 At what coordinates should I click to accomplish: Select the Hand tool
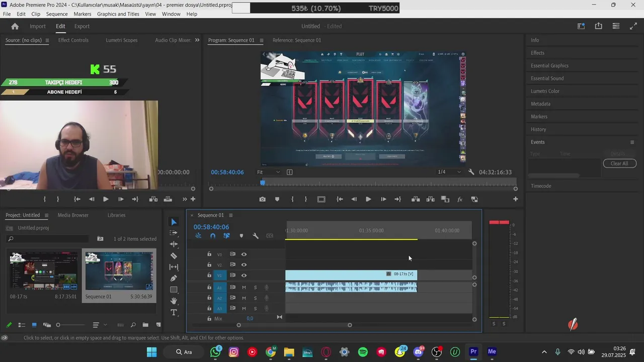tap(174, 301)
